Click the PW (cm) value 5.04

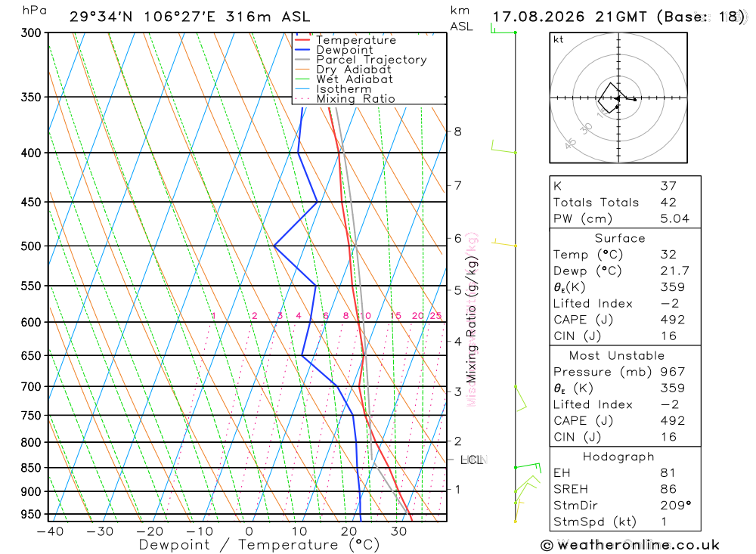674,219
